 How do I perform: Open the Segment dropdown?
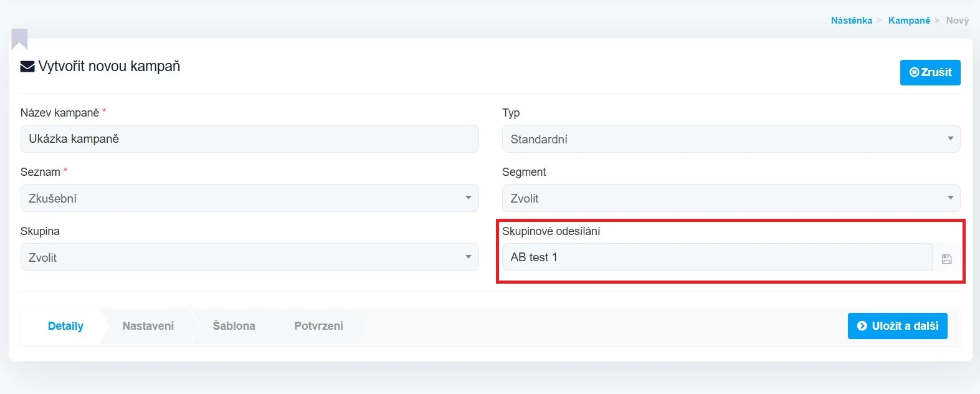pyautogui.click(x=730, y=198)
